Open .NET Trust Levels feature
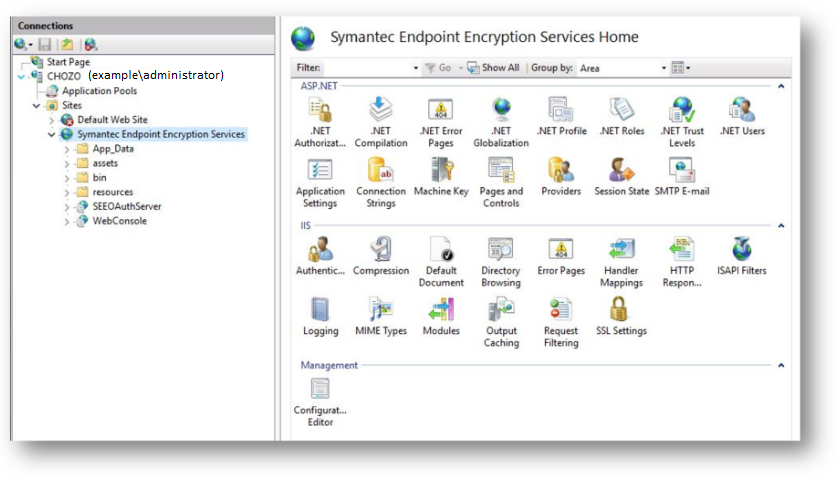The width and height of the screenshot is (836, 483). (x=682, y=122)
